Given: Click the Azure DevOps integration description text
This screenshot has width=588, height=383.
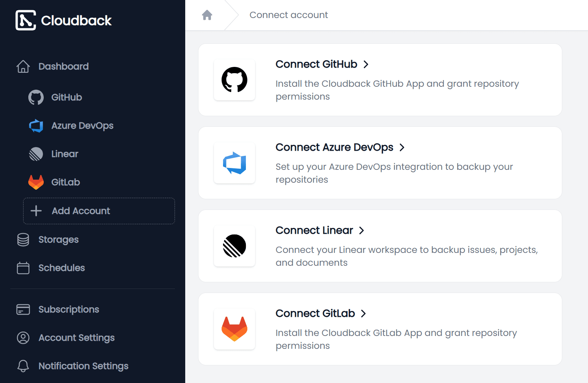Looking at the screenshot, I should [x=394, y=173].
